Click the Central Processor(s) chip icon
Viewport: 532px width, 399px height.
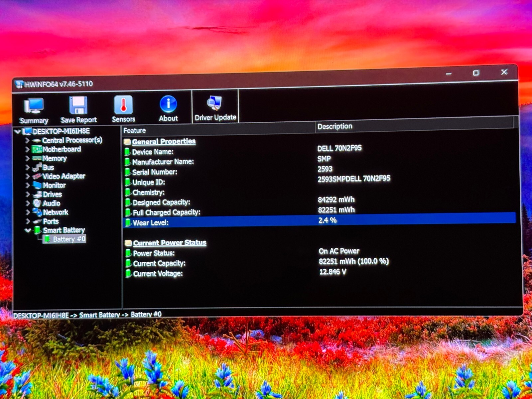(36, 141)
